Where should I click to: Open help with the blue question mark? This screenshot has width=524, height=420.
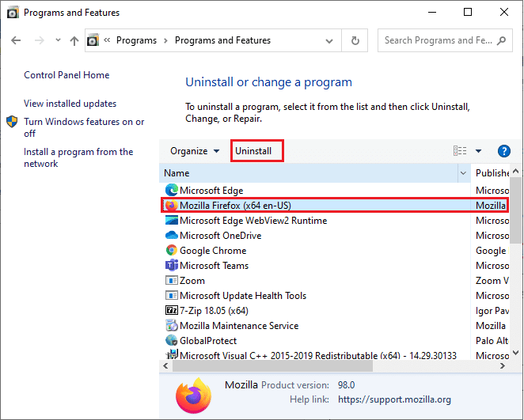tap(503, 151)
